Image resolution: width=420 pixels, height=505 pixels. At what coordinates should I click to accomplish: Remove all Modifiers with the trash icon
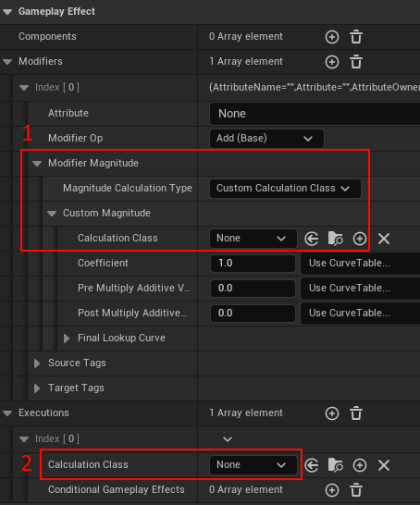pyautogui.click(x=356, y=62)
